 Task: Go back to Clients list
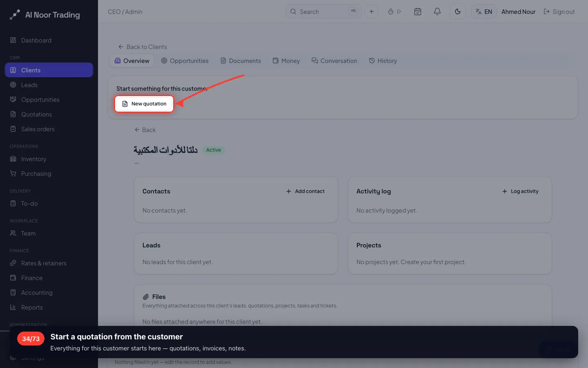point(143,47)
